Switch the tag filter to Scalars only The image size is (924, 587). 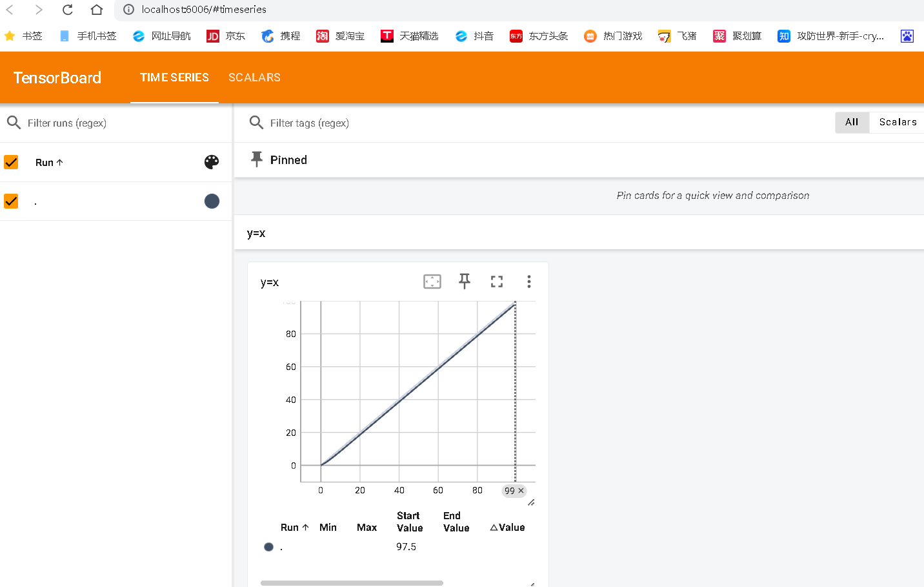pos(898,122)
